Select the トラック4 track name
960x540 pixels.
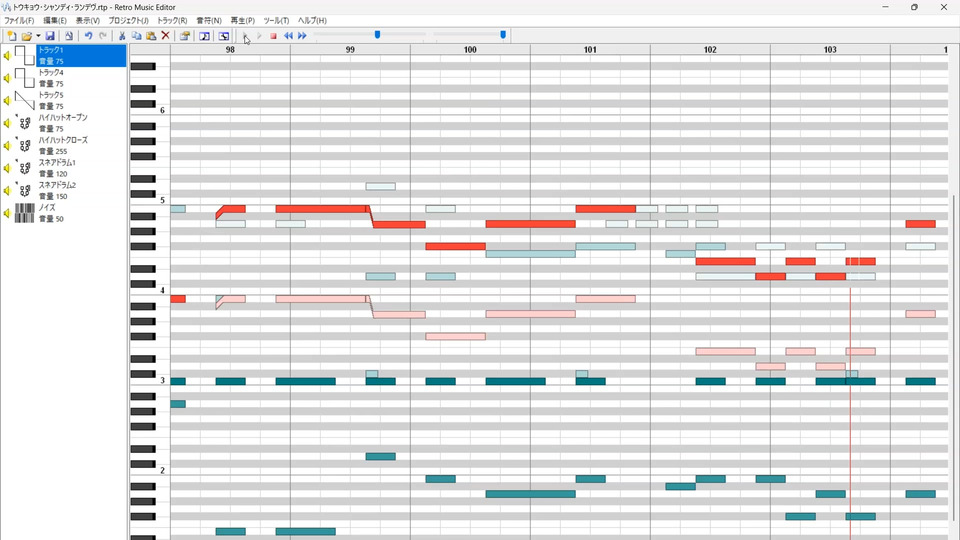tap(51, 72)
